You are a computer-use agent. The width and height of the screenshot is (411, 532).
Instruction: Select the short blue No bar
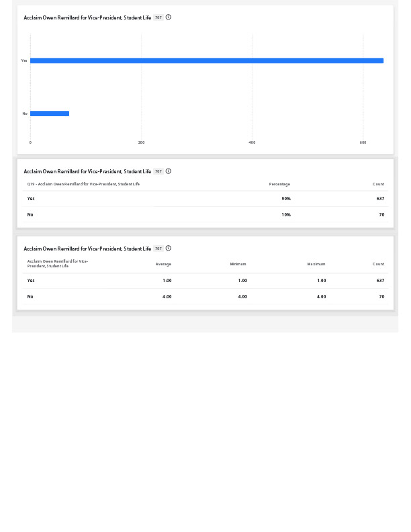pos(50,114)
